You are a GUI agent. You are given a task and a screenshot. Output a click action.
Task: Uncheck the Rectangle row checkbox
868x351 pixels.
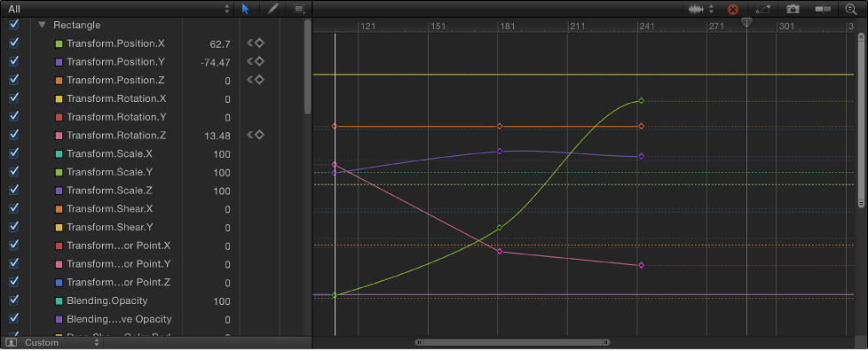coord(14,24)
